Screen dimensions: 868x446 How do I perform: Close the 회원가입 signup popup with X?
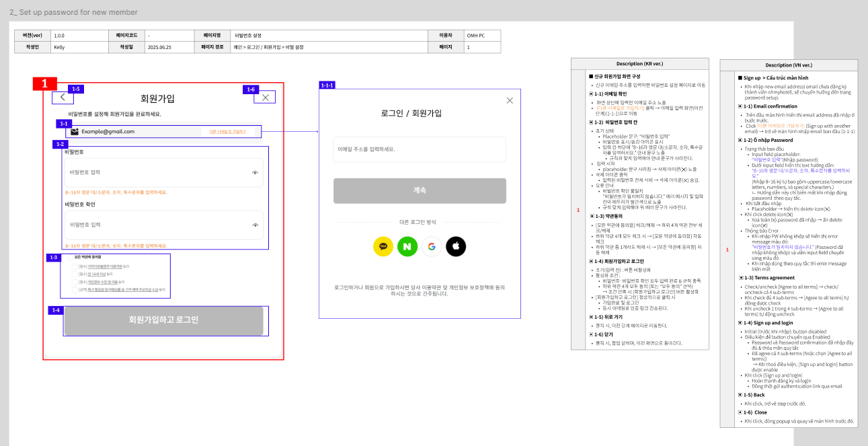click(266, 98)
